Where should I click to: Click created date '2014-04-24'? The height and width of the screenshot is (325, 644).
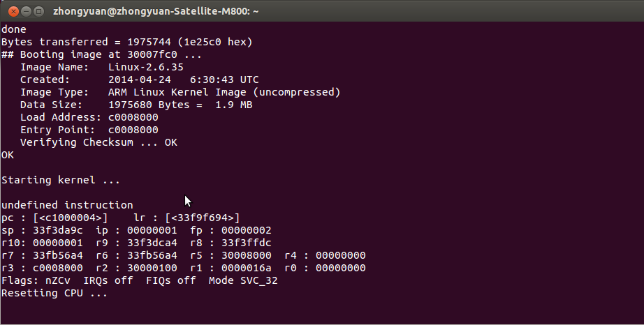coord(140,80)
